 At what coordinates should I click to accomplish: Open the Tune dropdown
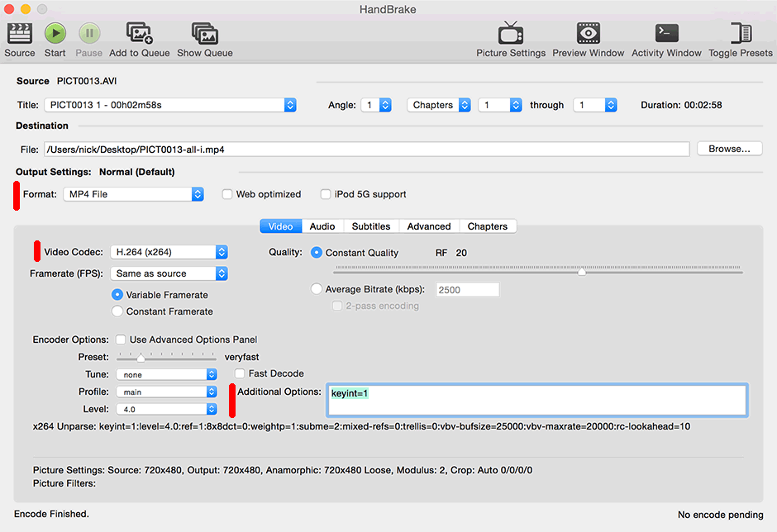click(x=167, y=374)
